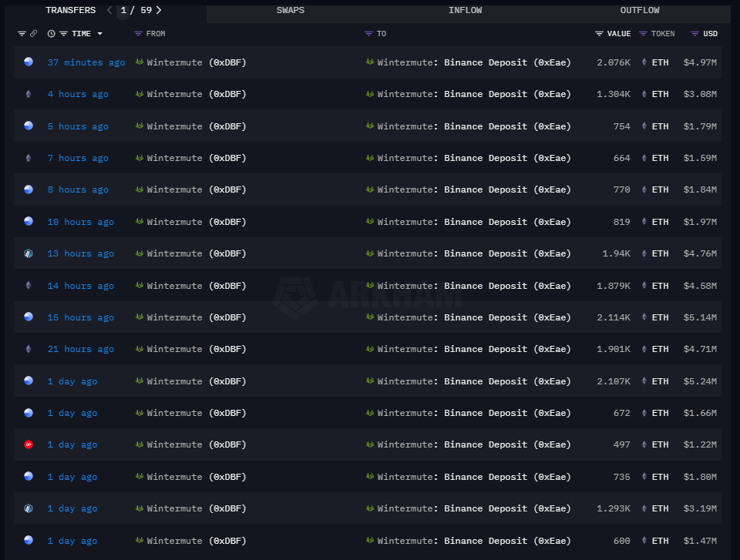Click Ethereum chain icon on 7 hours ago row

pyautogui.click(x=29, y=158)
